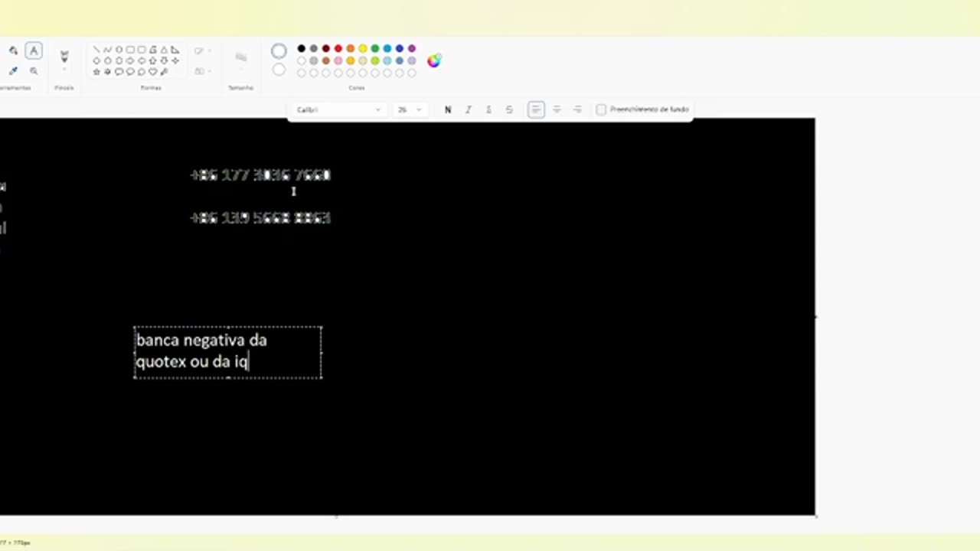The width and height of the screenshot is (980, 551).
Task: Select the straight Line shape
Action: click(96, 50)
